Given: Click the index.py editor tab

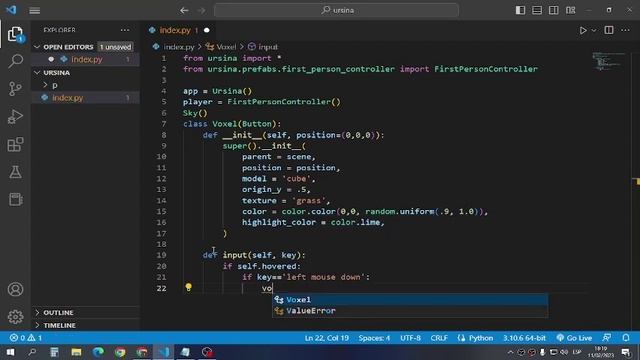Looking at the screenshot, I should click(x=175, y=30).
